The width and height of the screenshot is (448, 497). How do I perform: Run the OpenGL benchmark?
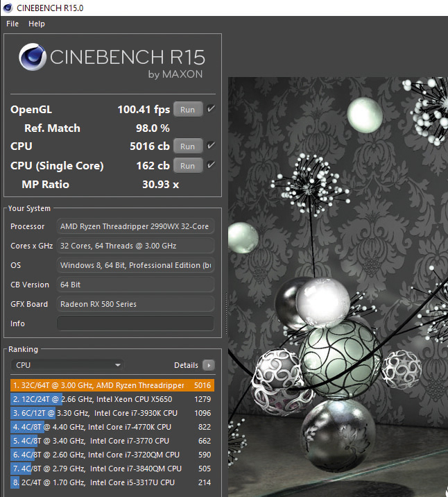[x=187, y=110]
